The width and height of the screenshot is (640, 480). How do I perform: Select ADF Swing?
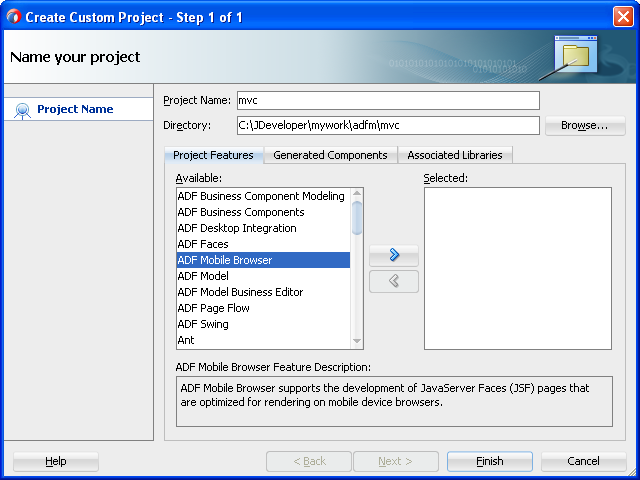pyautogui.click(x=263, y=324)
